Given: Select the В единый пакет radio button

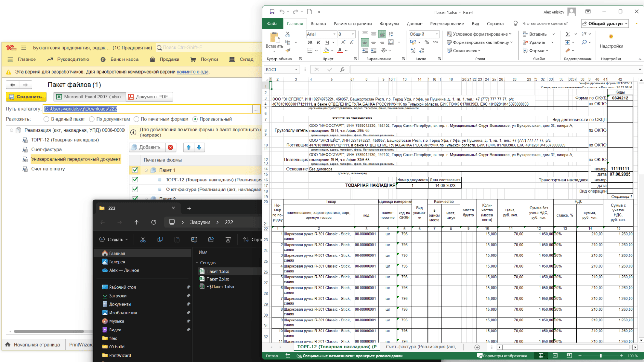Looking at the screenshot, I should click(x=47, y=119).
